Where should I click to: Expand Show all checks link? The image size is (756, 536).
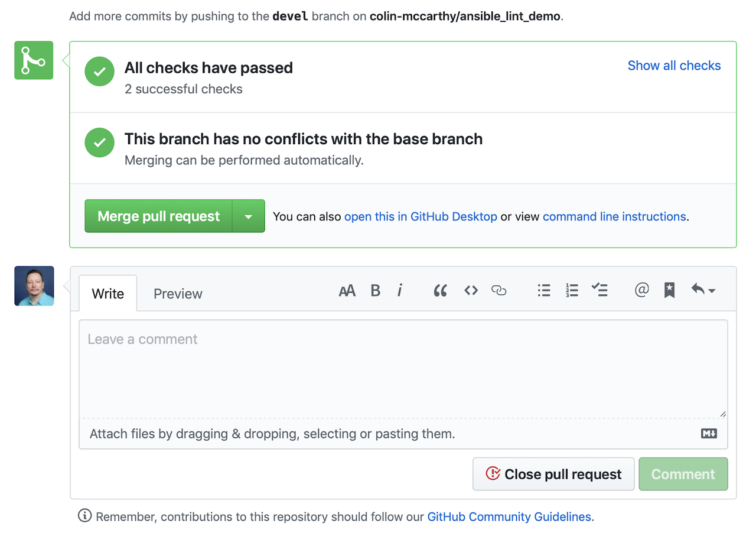[x=674, y=66]
